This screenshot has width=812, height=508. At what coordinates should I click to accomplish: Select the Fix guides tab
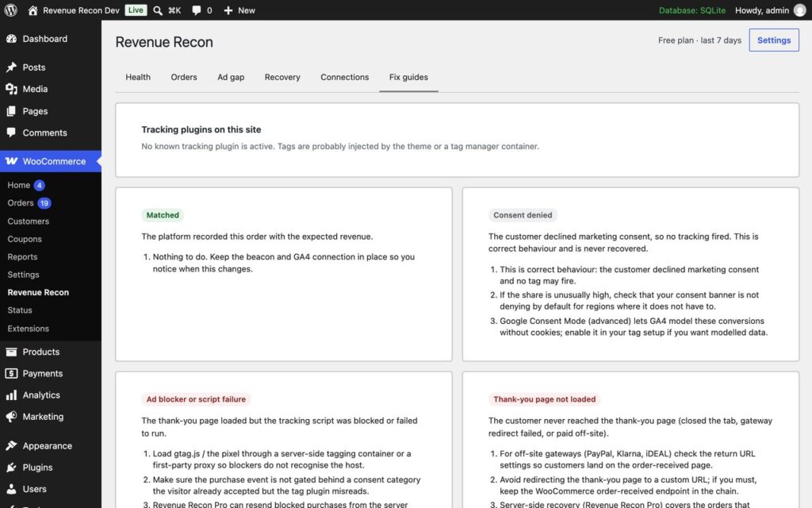click(408, 77)
